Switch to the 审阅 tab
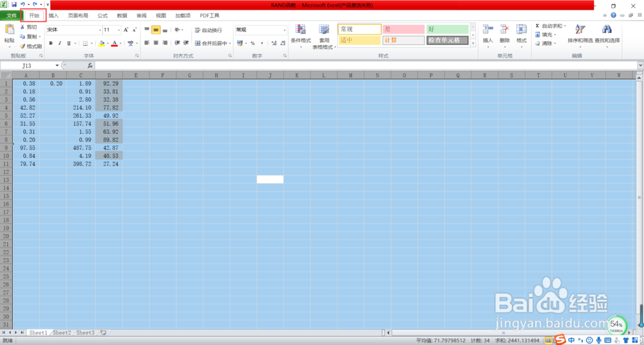Viewport: 644px width, 345px height. pos(141,15)
